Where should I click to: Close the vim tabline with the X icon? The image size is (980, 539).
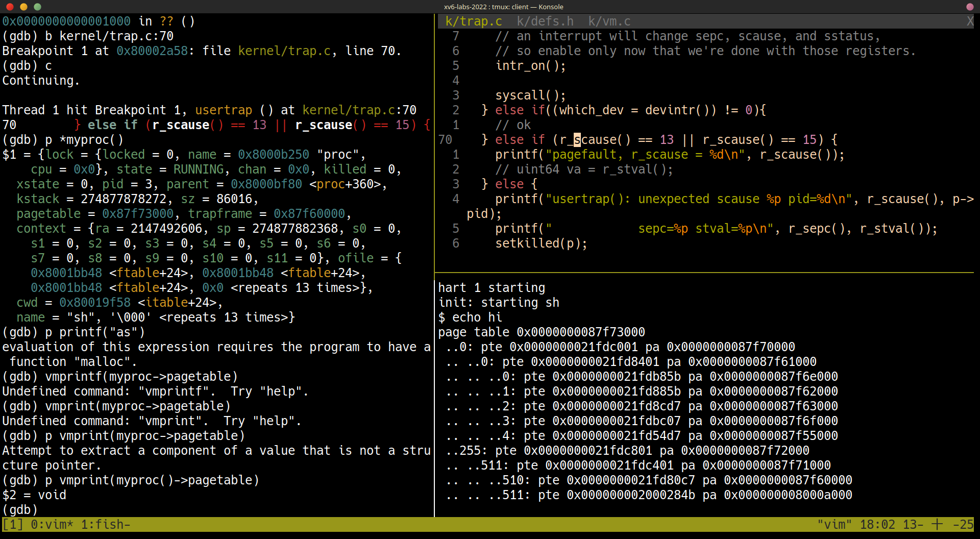(x=971, y=21)
